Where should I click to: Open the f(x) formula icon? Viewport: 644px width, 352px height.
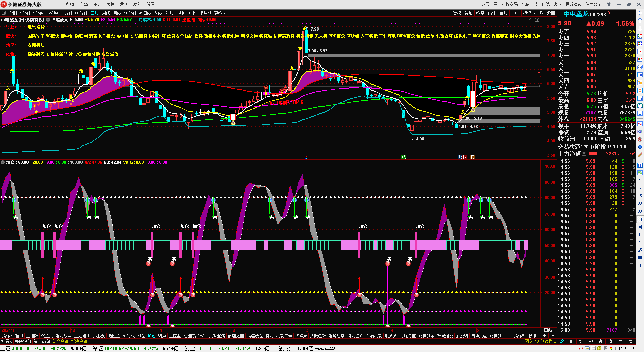pyautogui.click(x=640, y=106)
